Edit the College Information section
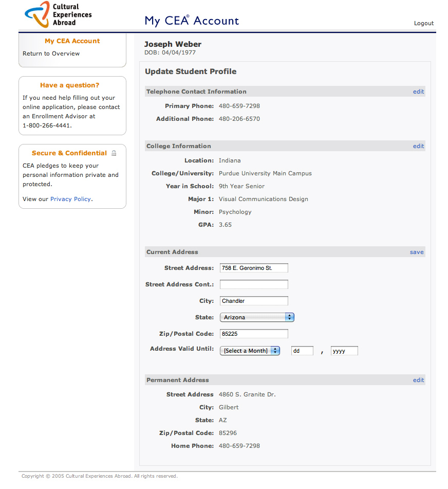The image size is (448, 489). point(418,146)
